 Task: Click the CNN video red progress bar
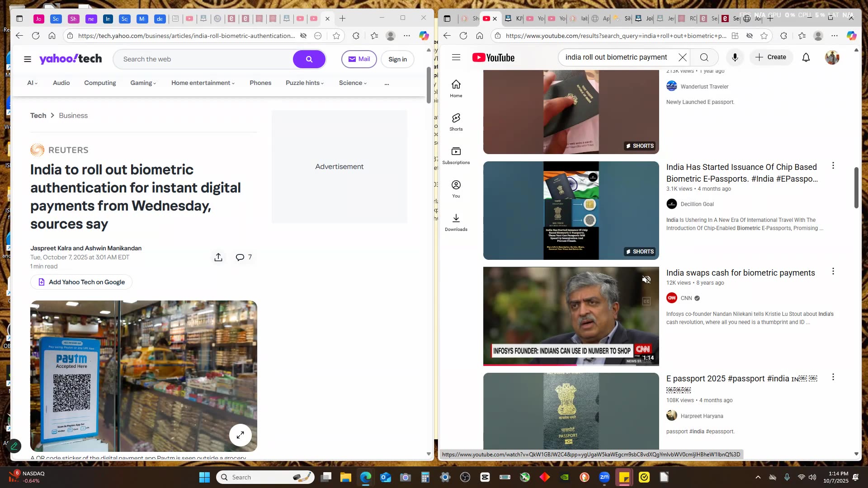(529, 364)
